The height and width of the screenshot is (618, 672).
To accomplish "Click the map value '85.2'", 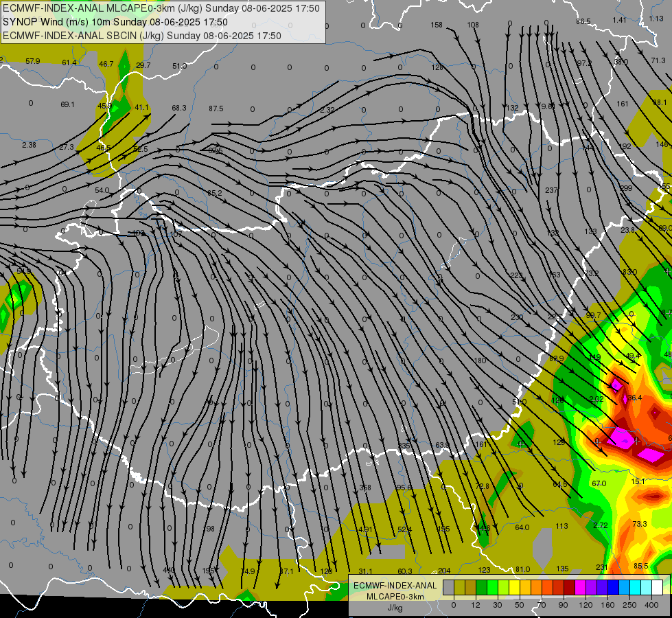I will tap(215, 194).
